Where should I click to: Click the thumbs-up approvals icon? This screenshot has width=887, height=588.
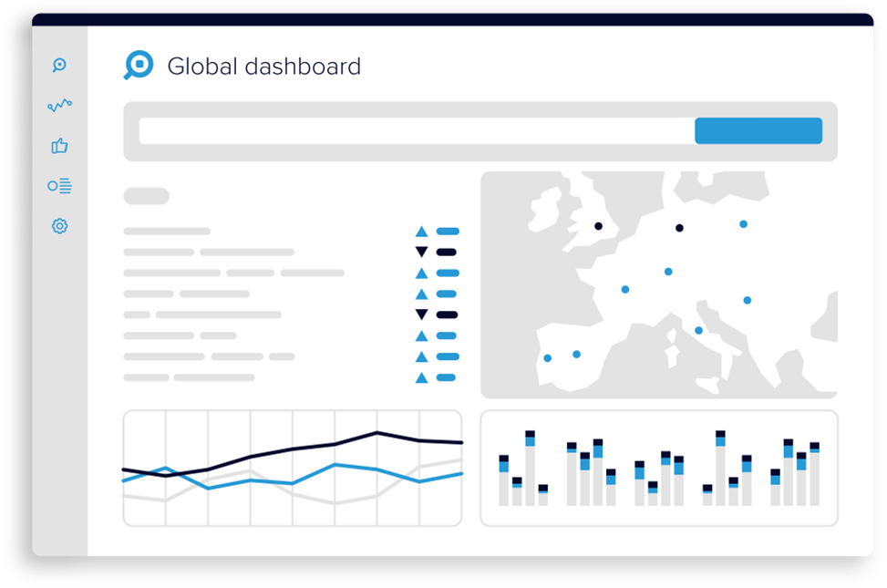click(x=59, y=145)
